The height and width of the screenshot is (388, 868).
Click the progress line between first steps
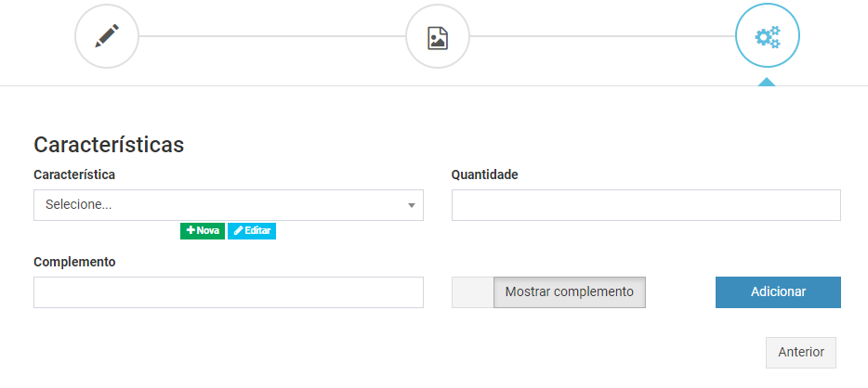point(271,36)
